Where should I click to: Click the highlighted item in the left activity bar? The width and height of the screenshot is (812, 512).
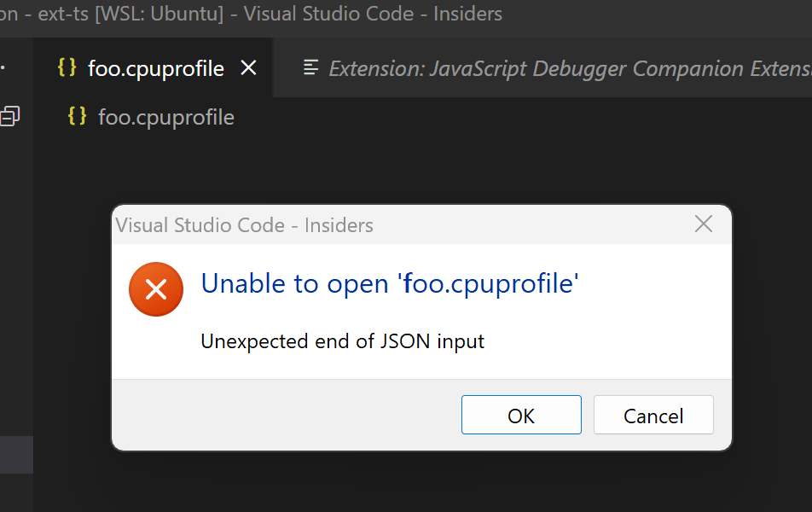pyautogui.click(x=16, y=454)
